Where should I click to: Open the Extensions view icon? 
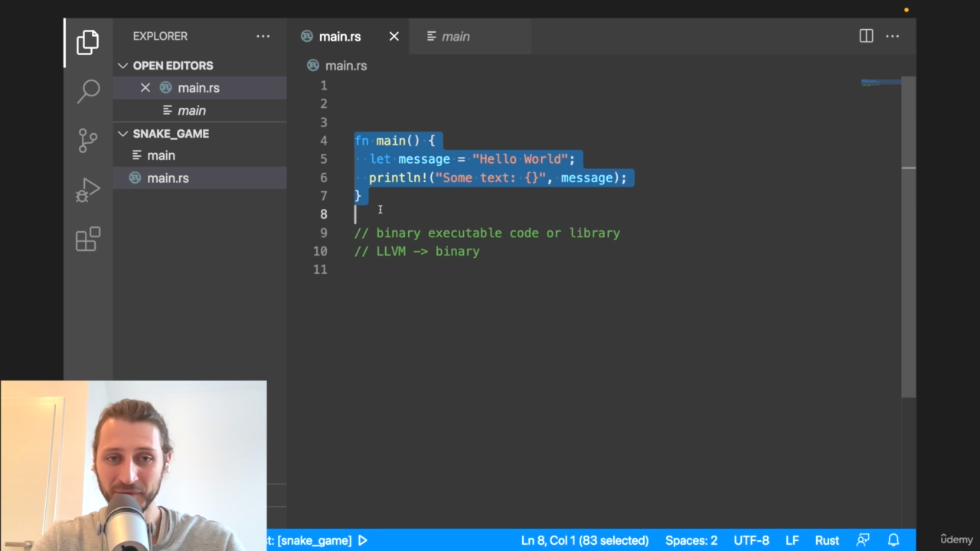88,239
